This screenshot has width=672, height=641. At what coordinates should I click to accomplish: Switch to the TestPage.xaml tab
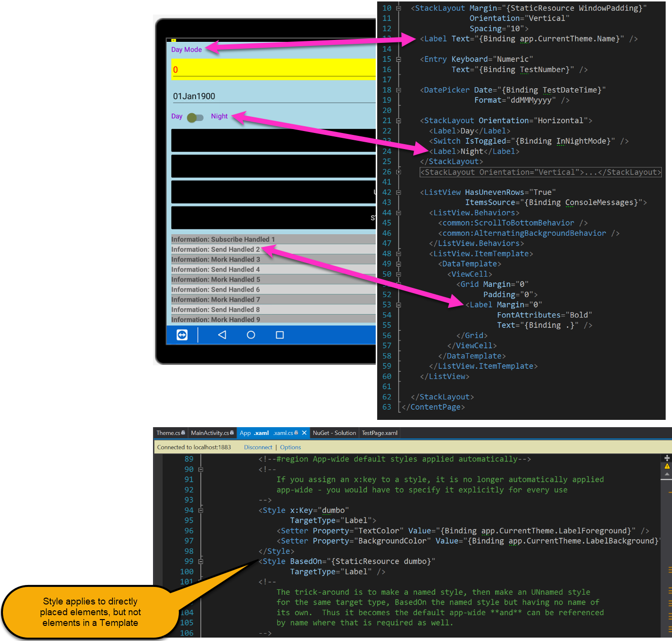(x=379, y=433)
